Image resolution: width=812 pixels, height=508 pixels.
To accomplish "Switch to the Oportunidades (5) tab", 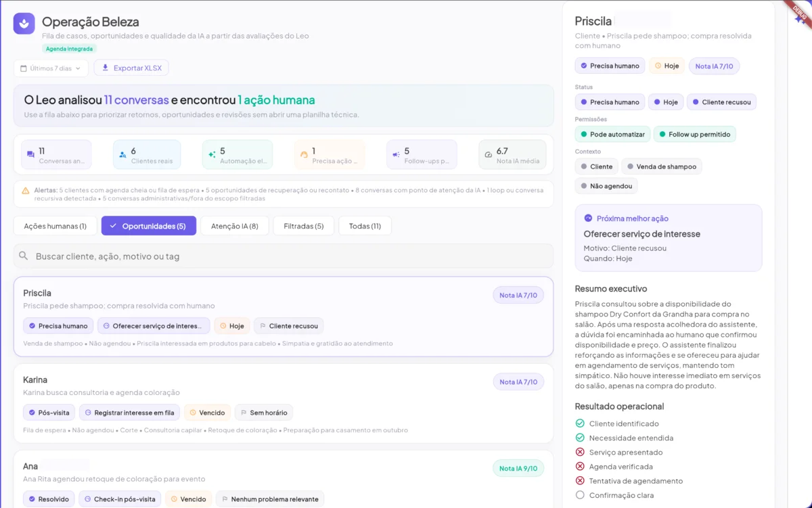I will [149, 226].
